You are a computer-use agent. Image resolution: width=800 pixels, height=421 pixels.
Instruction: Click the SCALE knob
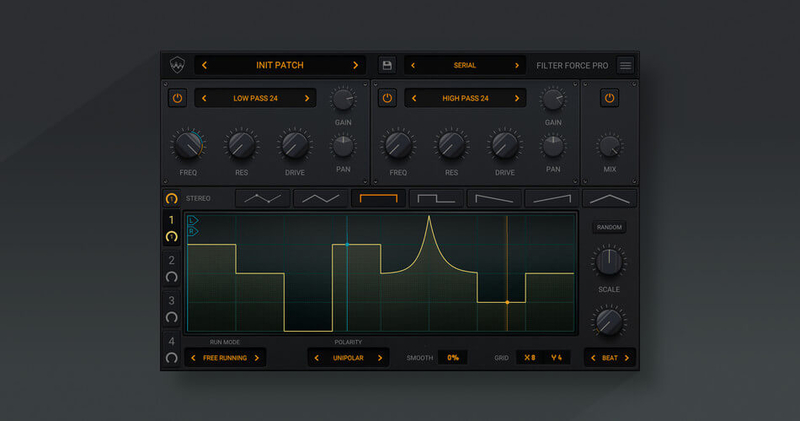(609, 261)
